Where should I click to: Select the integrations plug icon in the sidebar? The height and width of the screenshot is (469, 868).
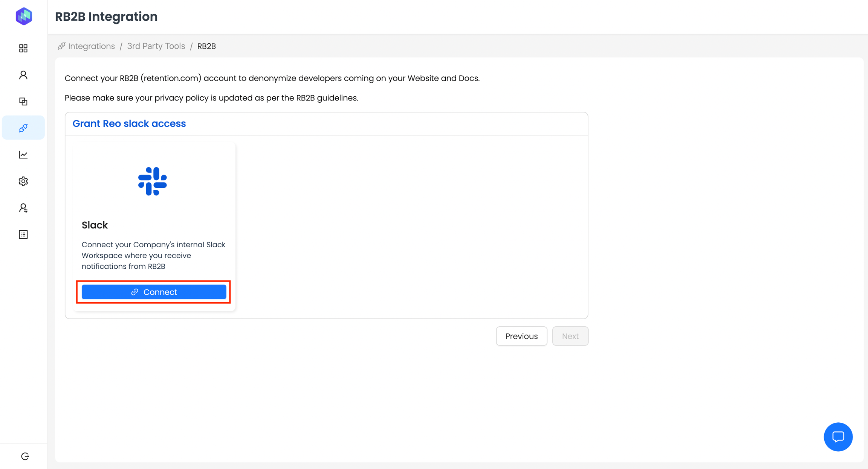click(23, 128)
